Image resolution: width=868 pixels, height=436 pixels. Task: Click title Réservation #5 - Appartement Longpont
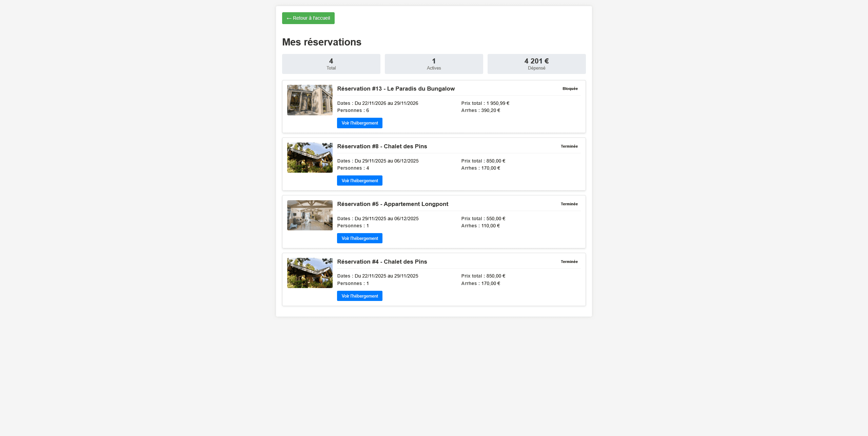pos(392,204)
